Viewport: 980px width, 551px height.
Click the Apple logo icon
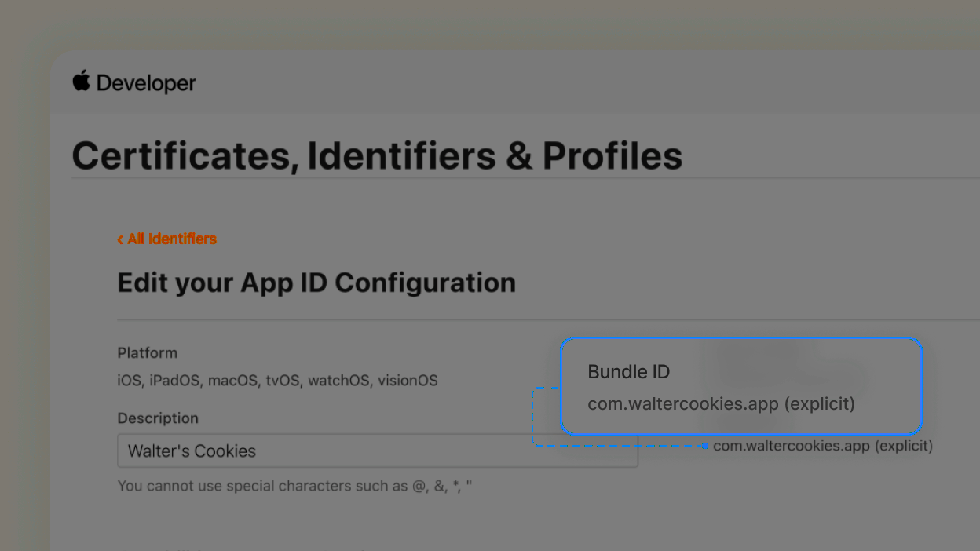82,82
